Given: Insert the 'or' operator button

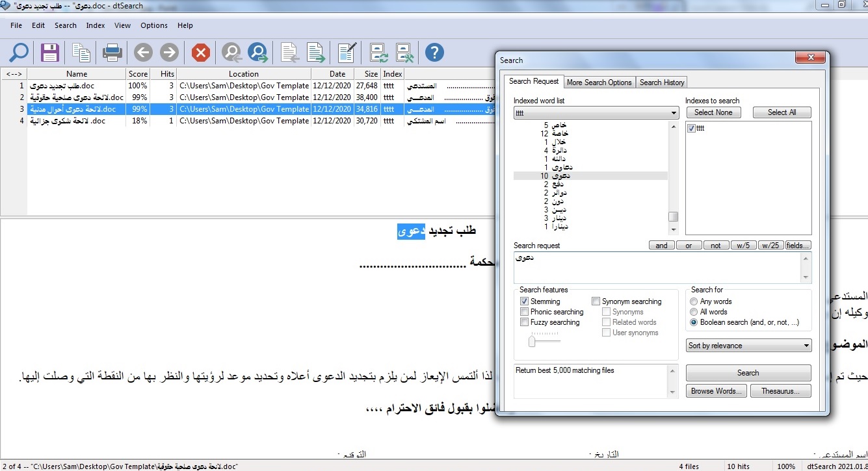Looking at the screenshot, I should [689, 246].
